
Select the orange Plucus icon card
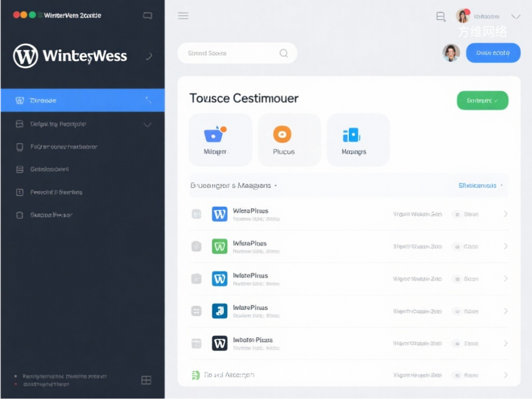[283, 140]
